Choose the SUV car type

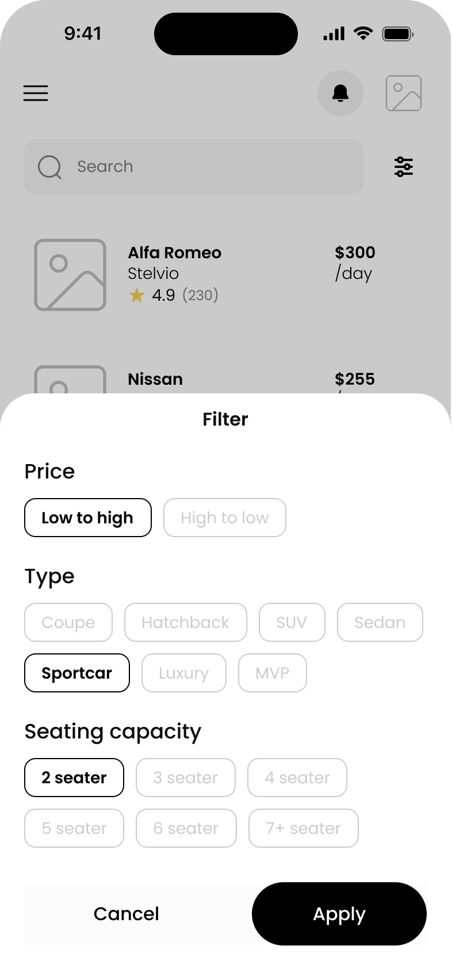292,622
